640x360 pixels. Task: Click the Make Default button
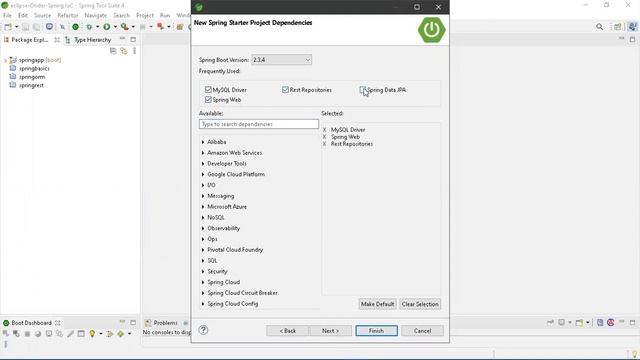(x=378, y=304)
